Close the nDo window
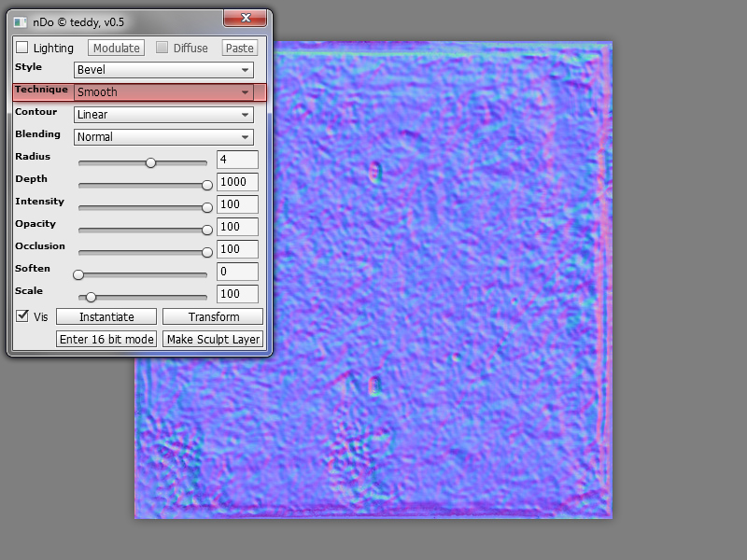747x560 pixels. click(x=246, y=18)
